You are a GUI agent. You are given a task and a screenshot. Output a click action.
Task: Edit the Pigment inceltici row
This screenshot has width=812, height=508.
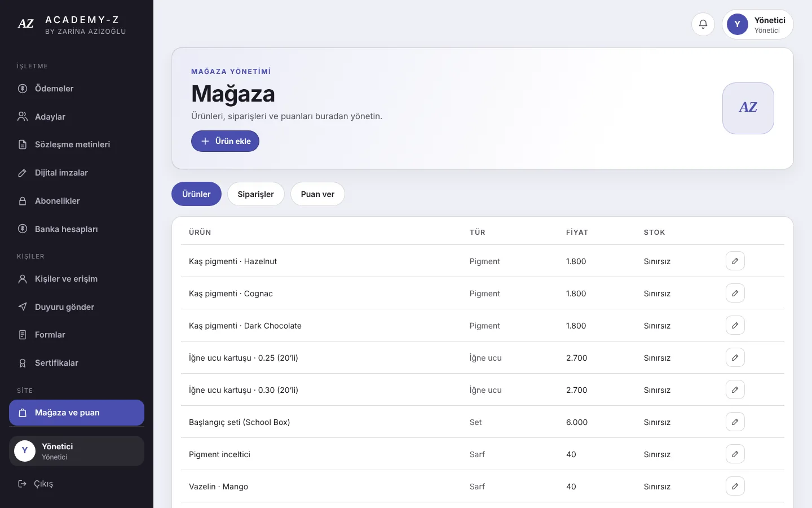(735, 454)
